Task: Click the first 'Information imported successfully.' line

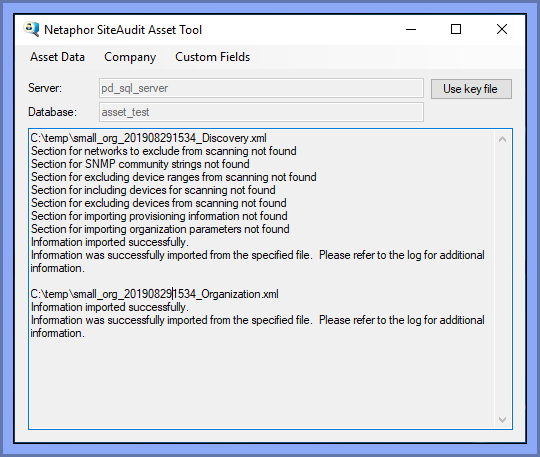Action: [x=110, y=242]
